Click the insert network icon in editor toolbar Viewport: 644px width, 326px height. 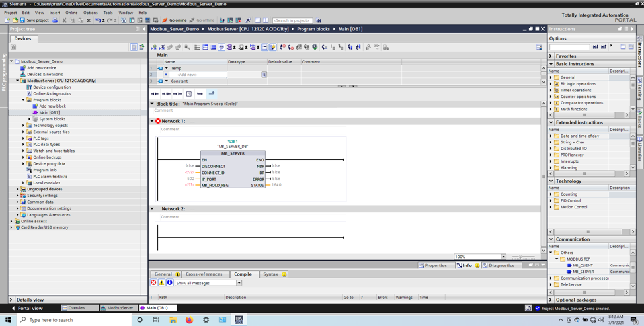[x=153, y=47]
